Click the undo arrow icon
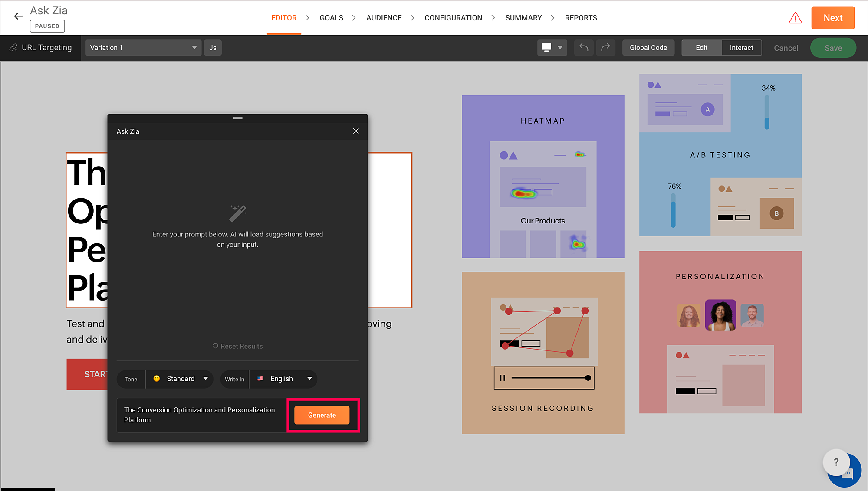 (584, 47)
